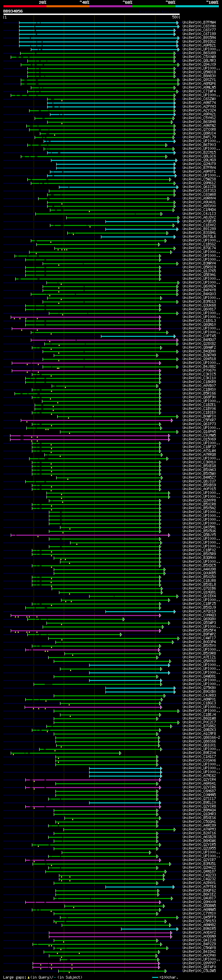Click hit label UniRef100_B9I289
222x980 pixels.
199,229
